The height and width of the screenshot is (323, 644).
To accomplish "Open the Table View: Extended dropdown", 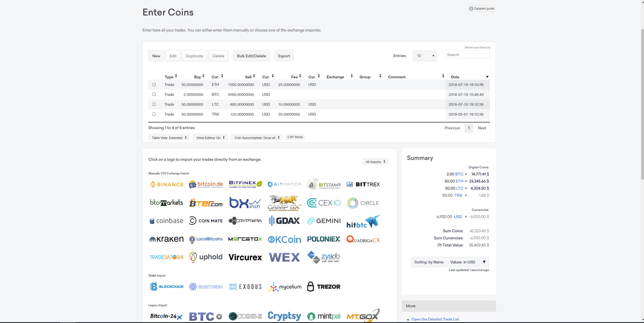I will pos(169,137).
